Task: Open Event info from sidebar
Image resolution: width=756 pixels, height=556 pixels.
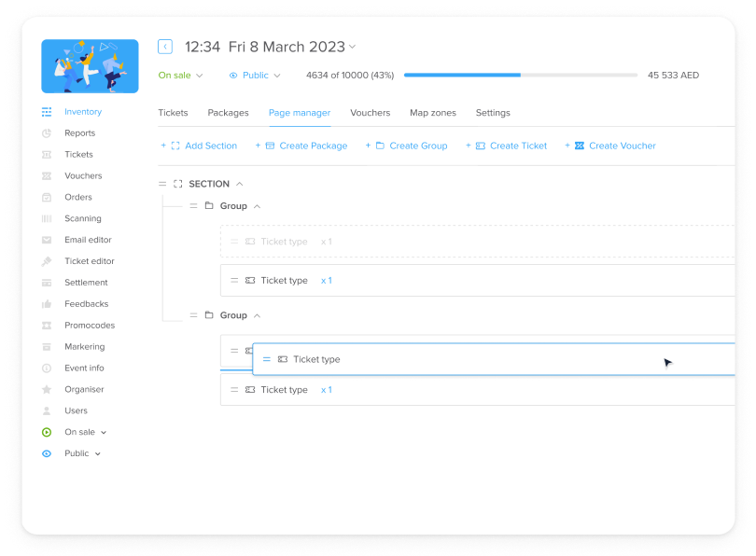Action: 83,368
